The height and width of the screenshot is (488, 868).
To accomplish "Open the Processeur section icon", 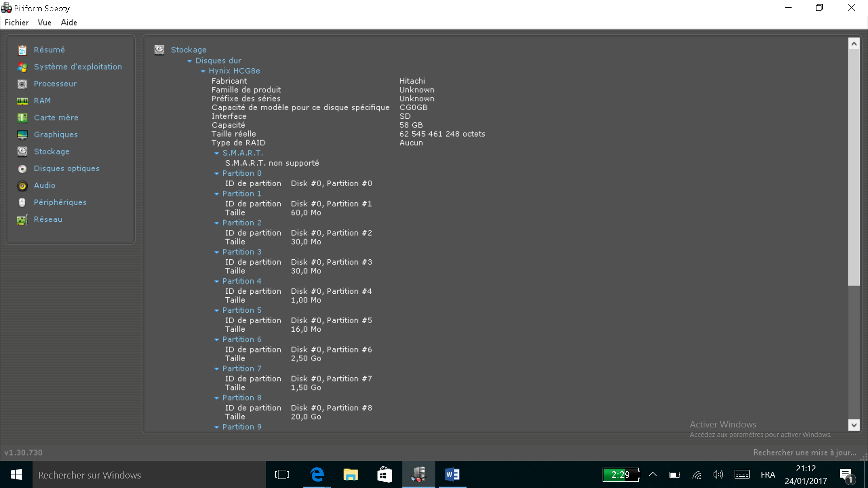I will tap(22, 84).
